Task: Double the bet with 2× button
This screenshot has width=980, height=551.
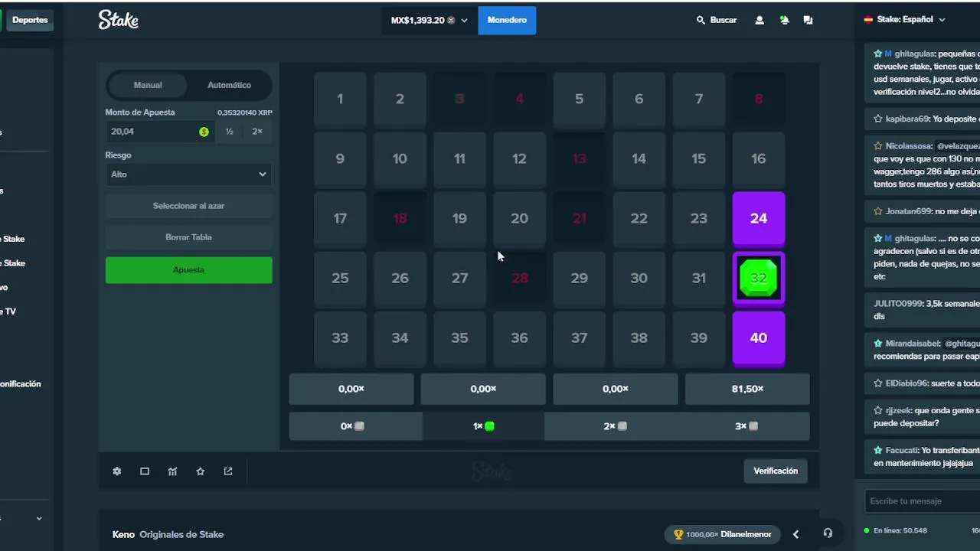Action: tap(257, 132)
